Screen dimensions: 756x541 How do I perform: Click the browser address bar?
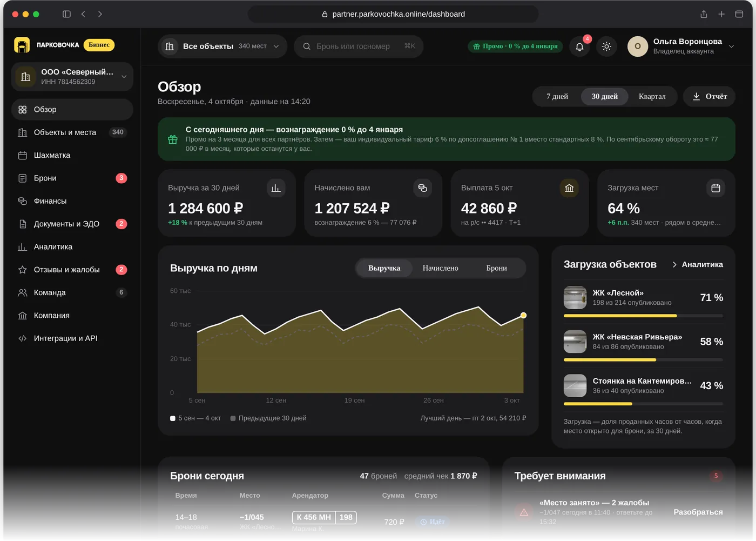(x=393, y=14)
